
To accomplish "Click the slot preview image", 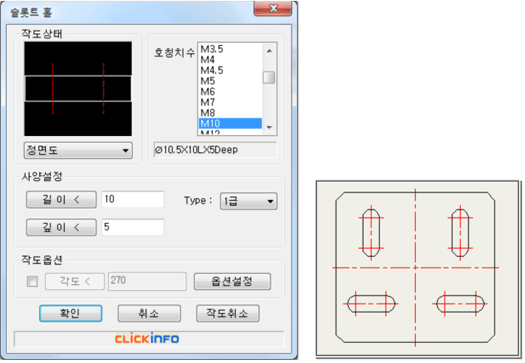I will tap(78, 89).
